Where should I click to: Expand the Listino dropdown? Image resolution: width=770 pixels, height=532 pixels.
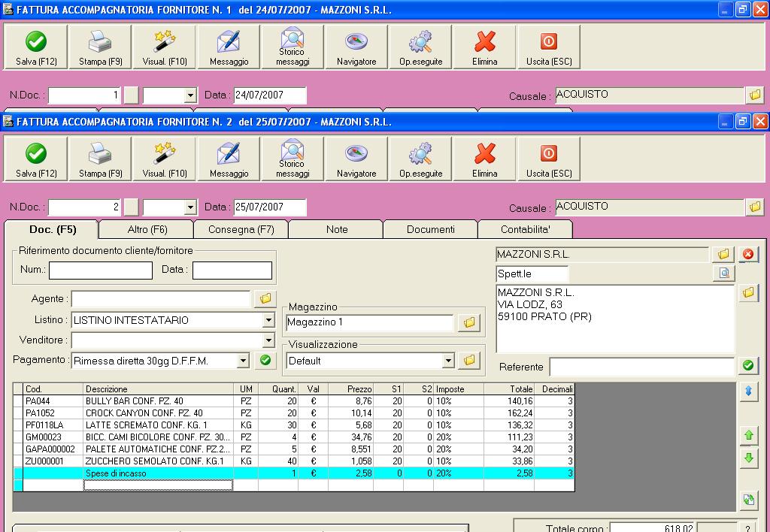pyautogui.click(x=268, y=320)
